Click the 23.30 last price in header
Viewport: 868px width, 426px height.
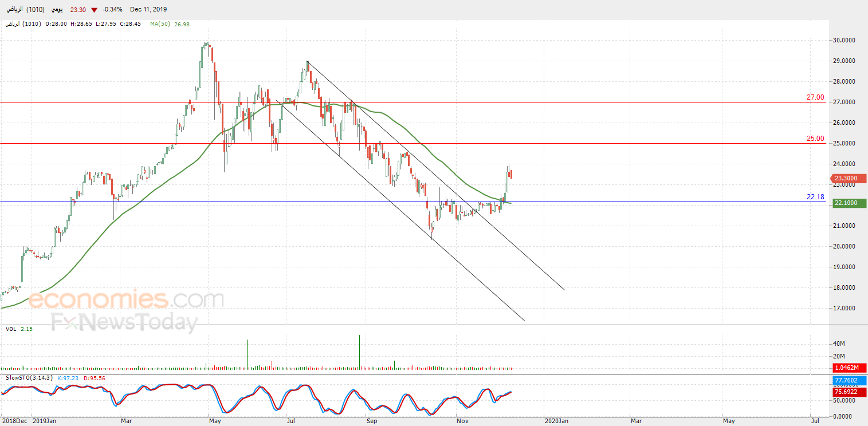(x=78, y=10)
